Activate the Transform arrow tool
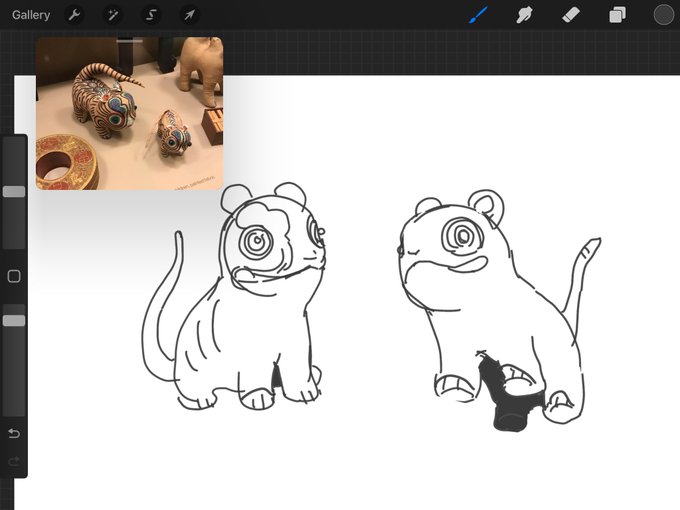680x510 pixels. [189, 15]
